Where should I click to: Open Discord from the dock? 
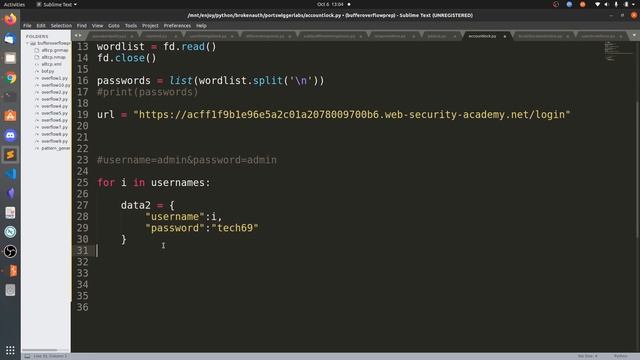[x=10, y=135]
